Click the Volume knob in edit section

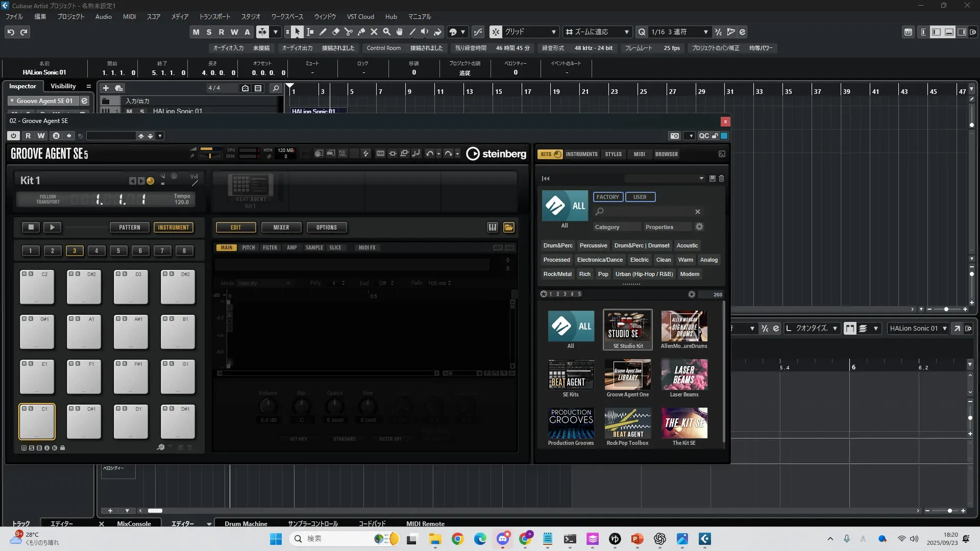click(x=268, y=407)
